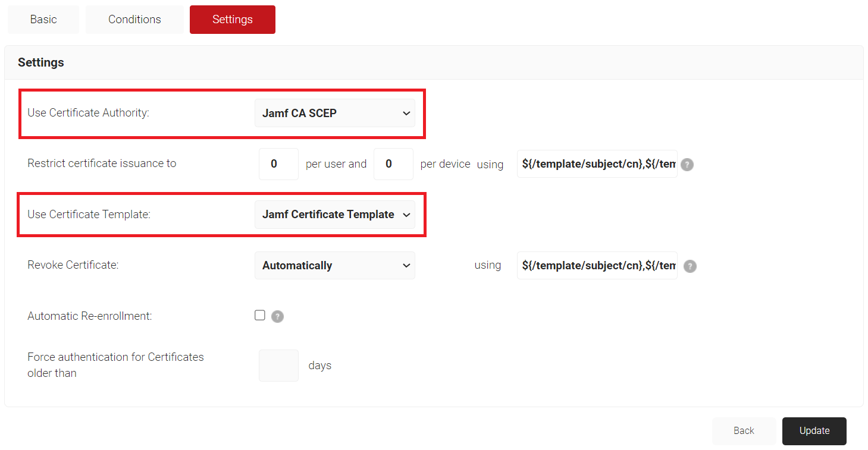
Task: Expand the Revoke Certificate dropdown
Action: coord(335,265)
